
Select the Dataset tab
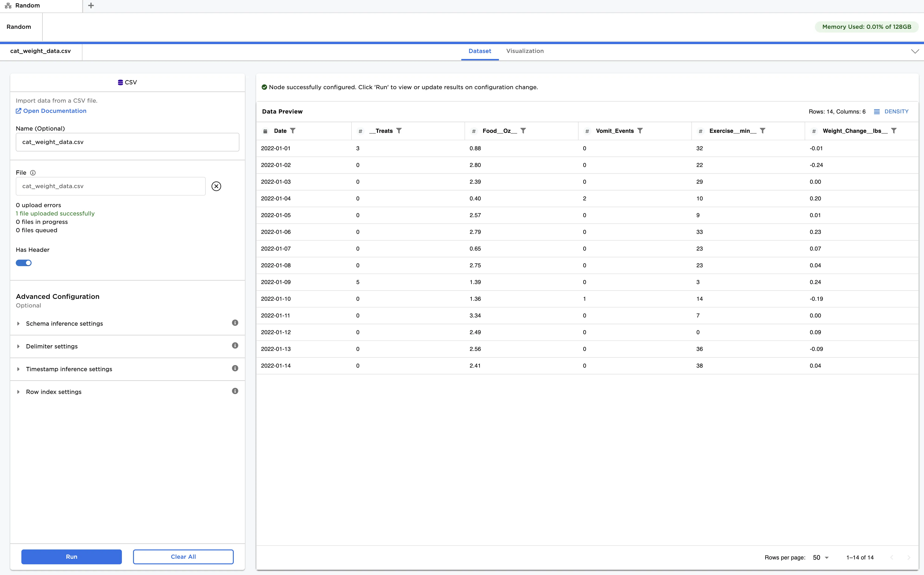480,51
